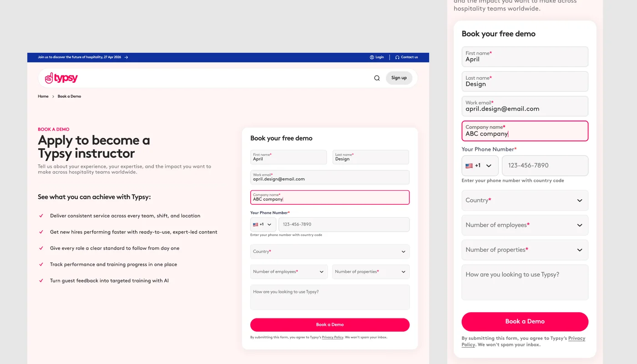Click Book a Demo button in mobile form
This screenshot has width=637, height=364.
[525, 322]
